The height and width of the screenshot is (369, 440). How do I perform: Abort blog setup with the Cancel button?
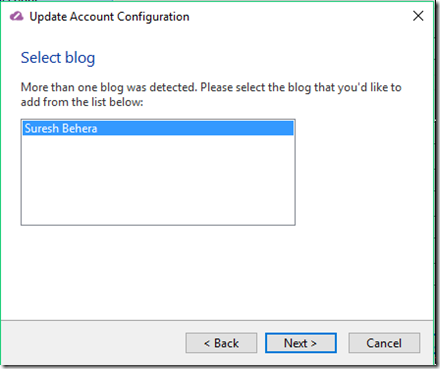(384, 343)
